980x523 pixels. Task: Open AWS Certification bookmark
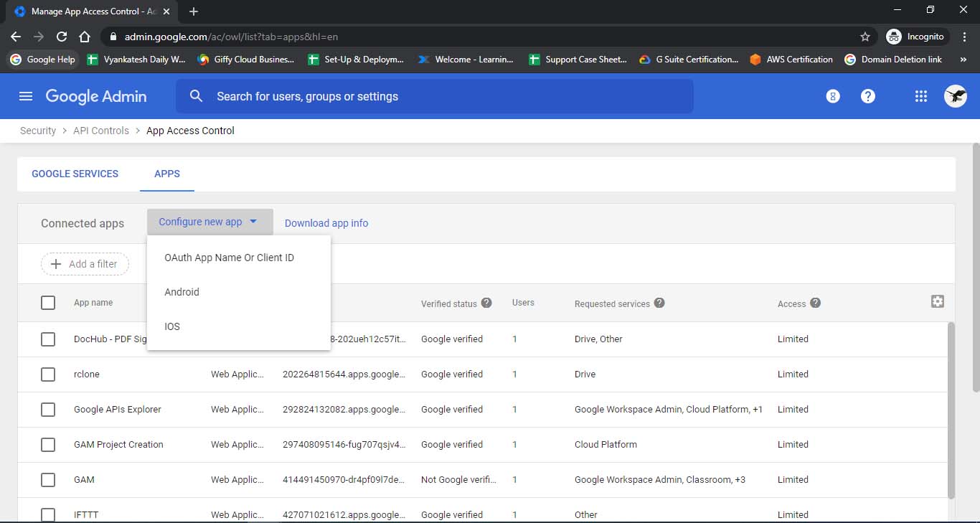point(791,60)
